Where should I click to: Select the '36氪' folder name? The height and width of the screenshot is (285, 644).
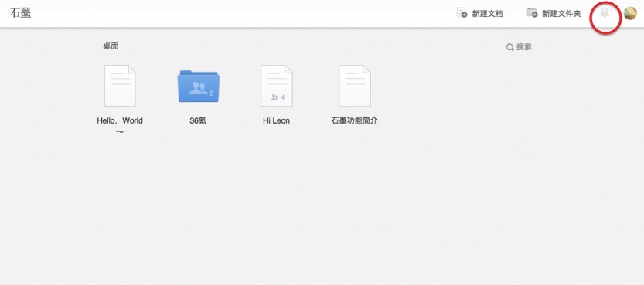click(198, 121)
